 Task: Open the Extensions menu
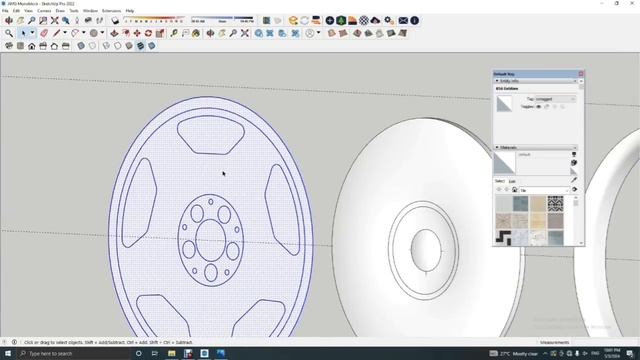(x=111, y=11)
